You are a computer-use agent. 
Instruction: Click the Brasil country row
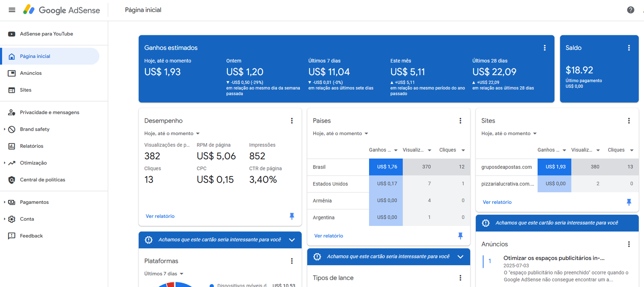(x=388, y=167)
